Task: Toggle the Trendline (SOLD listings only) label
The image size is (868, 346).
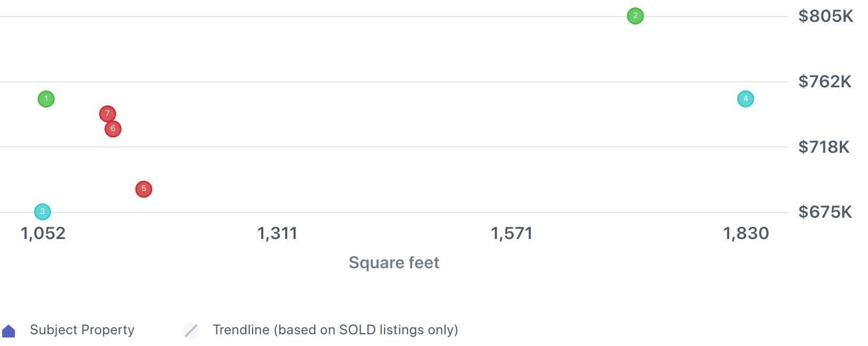Action: 335,330
